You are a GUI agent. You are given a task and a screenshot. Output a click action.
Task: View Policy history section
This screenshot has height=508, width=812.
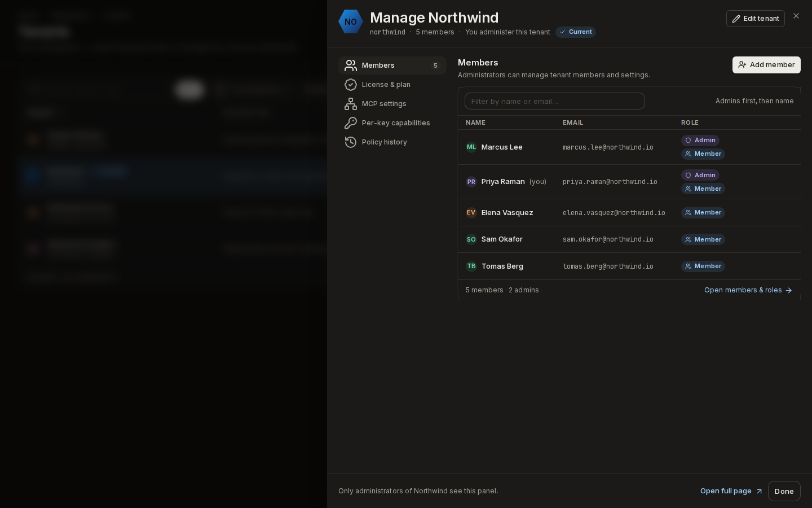392,142
